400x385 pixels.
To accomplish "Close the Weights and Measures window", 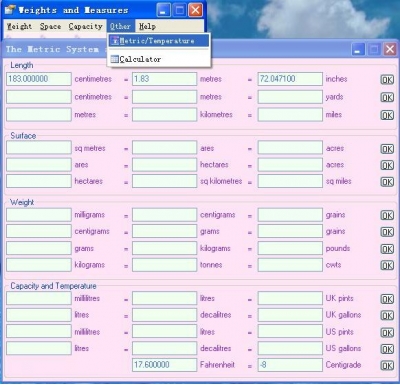I will click(195, 10).
